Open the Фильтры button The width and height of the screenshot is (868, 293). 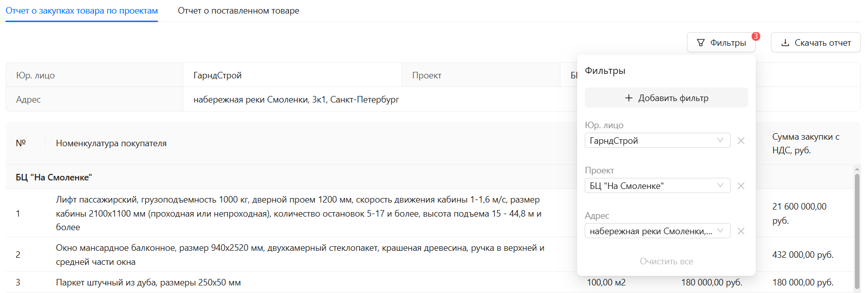721,43
